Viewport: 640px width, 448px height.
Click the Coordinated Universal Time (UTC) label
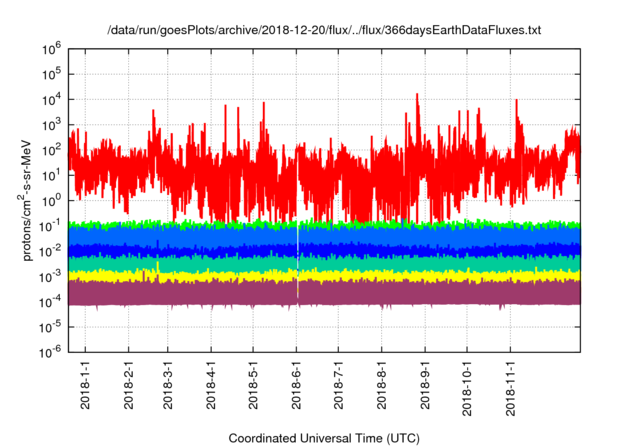click(324, 438)
